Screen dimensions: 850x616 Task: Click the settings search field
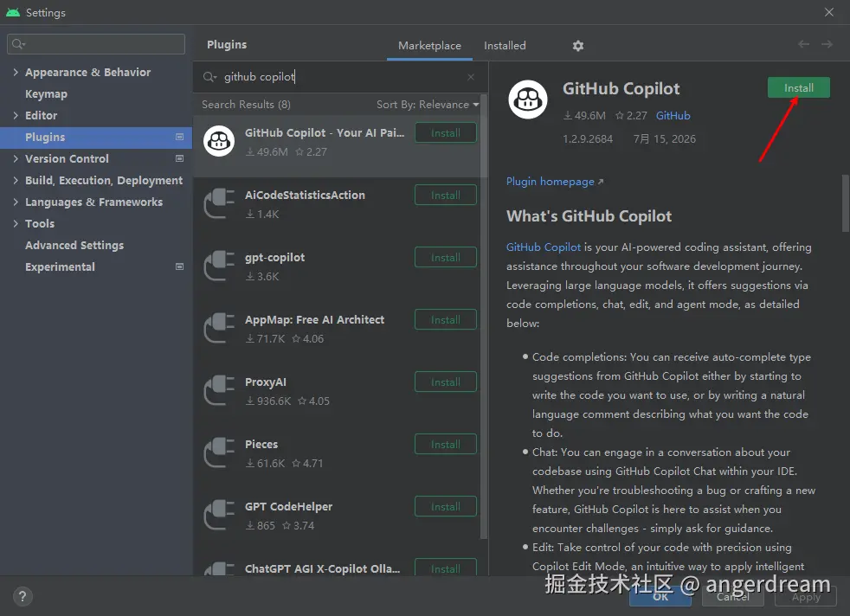coord(96,44)
